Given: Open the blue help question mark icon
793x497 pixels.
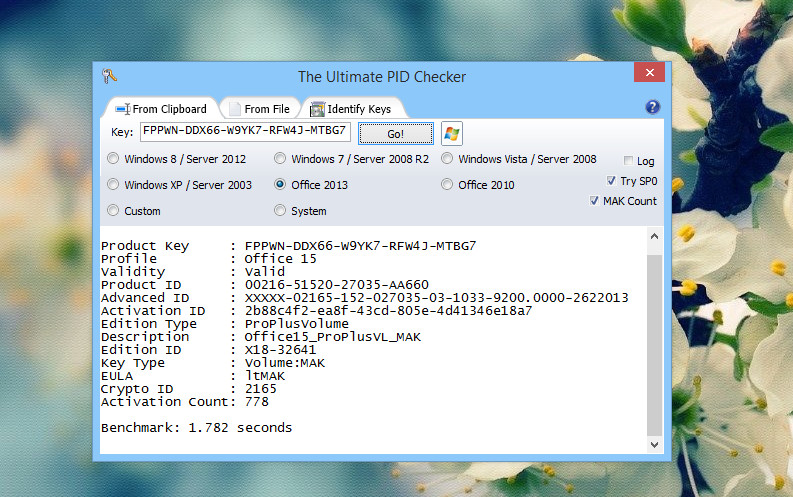Looking at the screenshot, I should 652,107.
